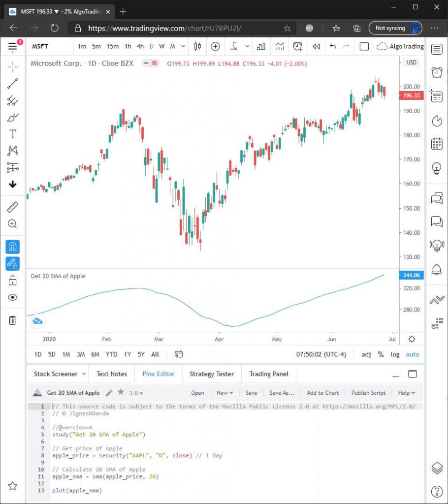This screenshot has width=448, height=504.
Task: Click the MSFT symbol search field
Action: pyautogui.click(x=50, y=47)
